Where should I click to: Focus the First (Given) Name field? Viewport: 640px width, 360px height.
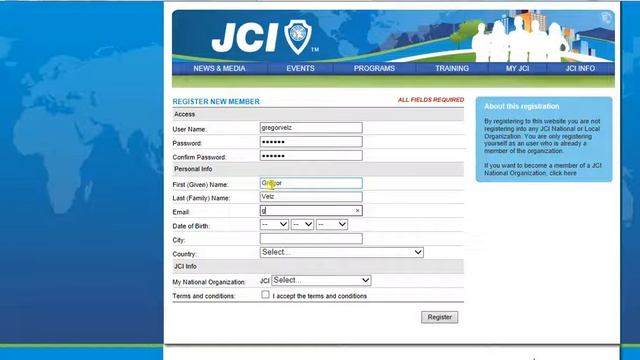pyautogui.click(x=311, y=183)
